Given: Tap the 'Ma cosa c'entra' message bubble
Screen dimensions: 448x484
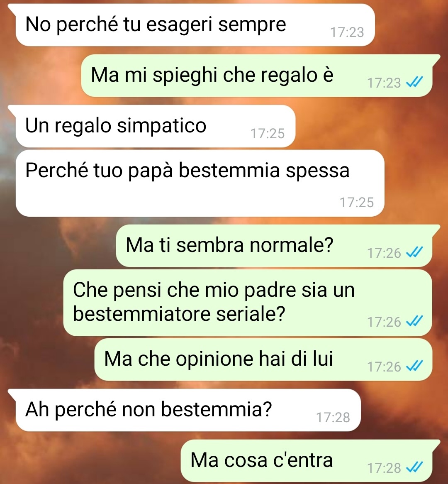Looking at the screenshot, I should (306, 461).
